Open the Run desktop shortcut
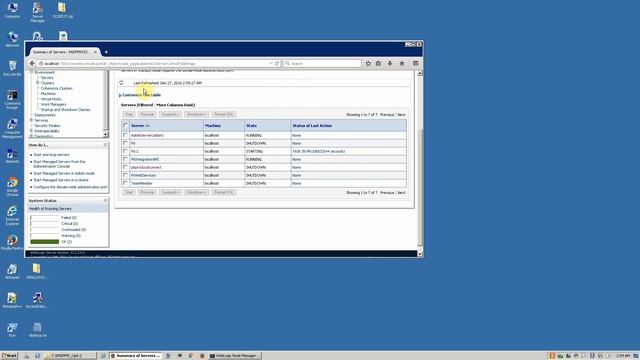The image size is (640, 360). (12, 330)
